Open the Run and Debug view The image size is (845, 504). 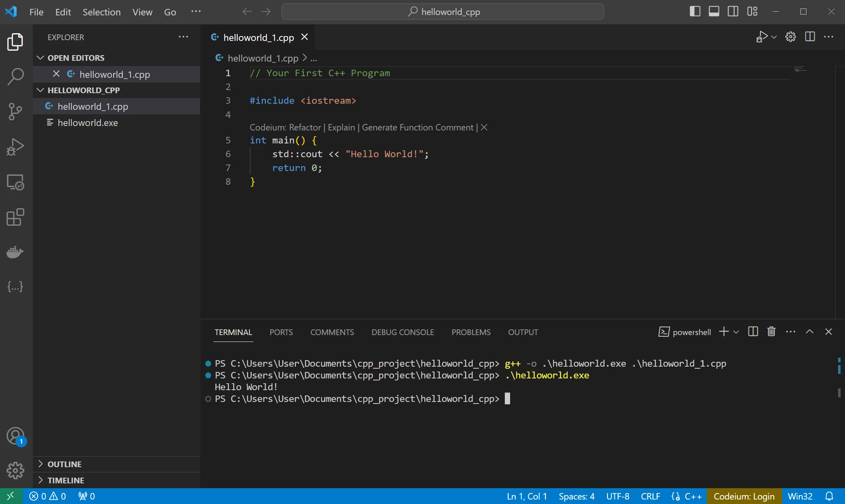(15, 147)
